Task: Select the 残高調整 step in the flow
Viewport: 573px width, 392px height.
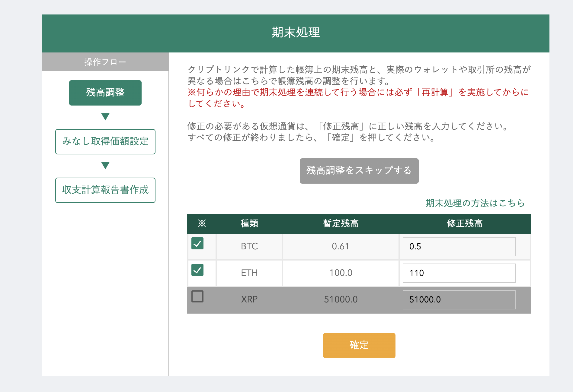Action: click(x=105, y=93)
